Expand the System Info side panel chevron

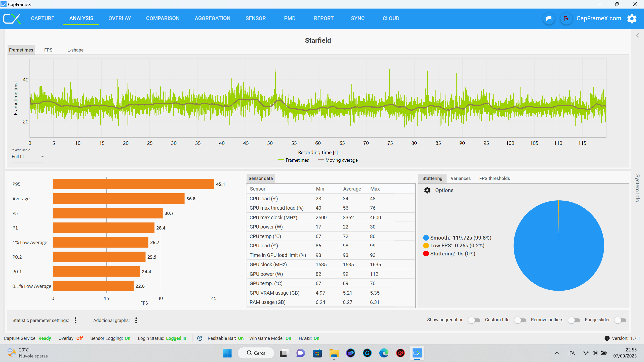pyautogui.click(x=637, y=35)
